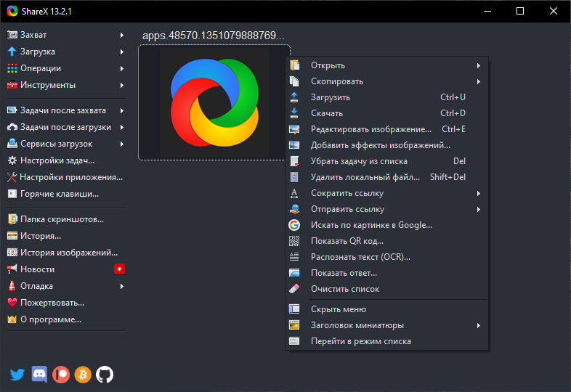571x392 pixels.
Task: Click the Google image search icon
Action: pyautogui.click(x=294, y=225)
